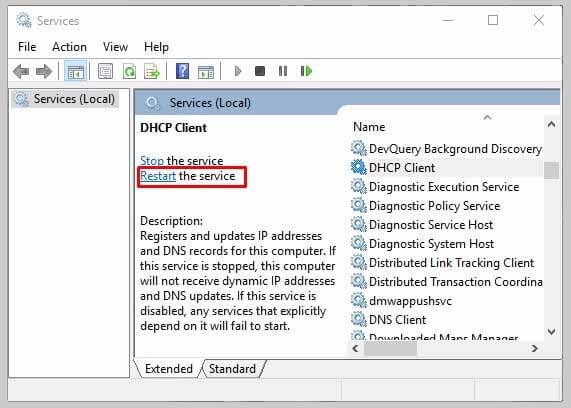Sort by the Name column header

[369, 127]
